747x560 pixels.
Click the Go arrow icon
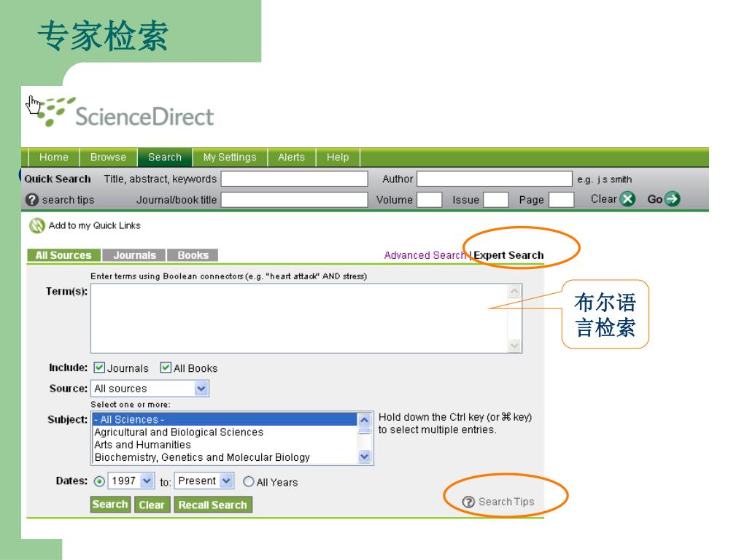tap(672, 198)
